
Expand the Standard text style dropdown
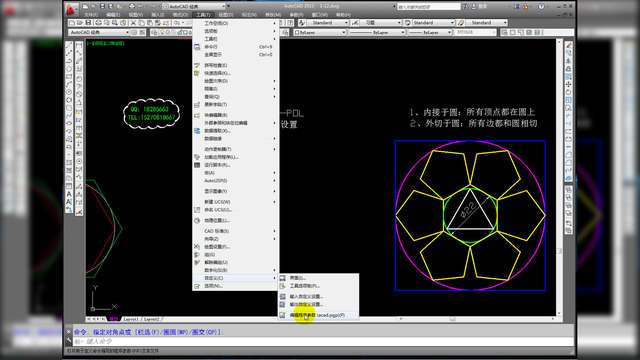coord(327,22)
